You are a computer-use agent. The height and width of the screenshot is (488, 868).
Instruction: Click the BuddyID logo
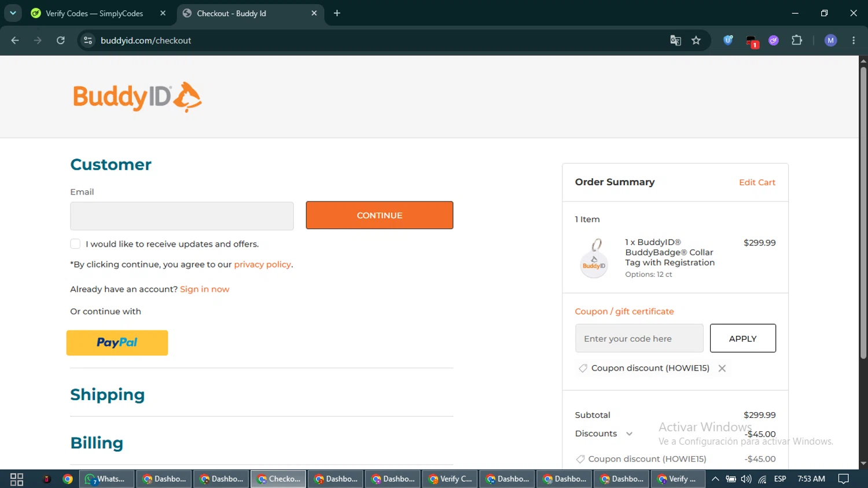pos(137,97)
